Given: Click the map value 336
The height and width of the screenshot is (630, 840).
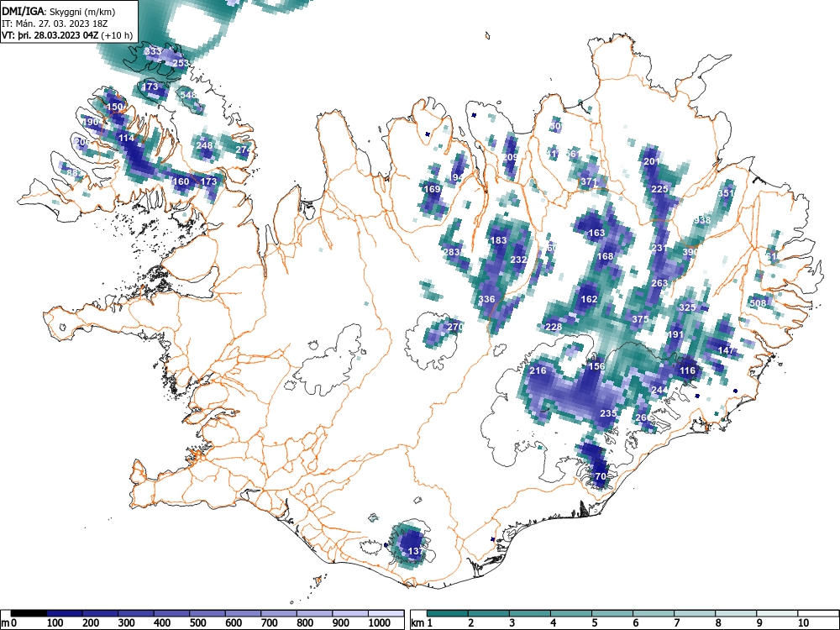Looking at the screenshot, I should [486, 299].
